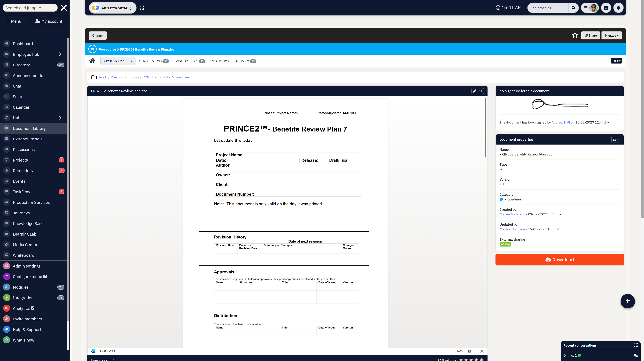644x361 pixels.
Task: Toggle fullscreen mode next to AgilityPortal switcher
Action: [142, 8]
